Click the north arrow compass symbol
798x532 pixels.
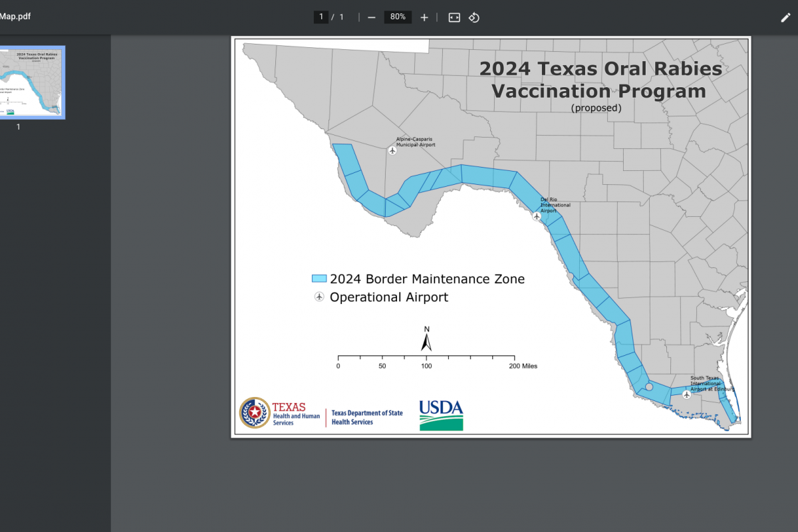(427, 340)
